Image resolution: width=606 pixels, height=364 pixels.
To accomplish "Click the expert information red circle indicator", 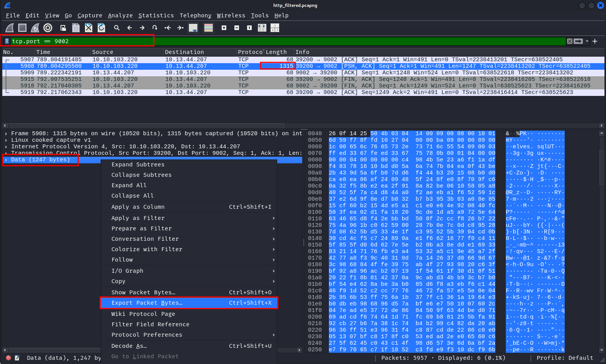I will coord(8,358).
